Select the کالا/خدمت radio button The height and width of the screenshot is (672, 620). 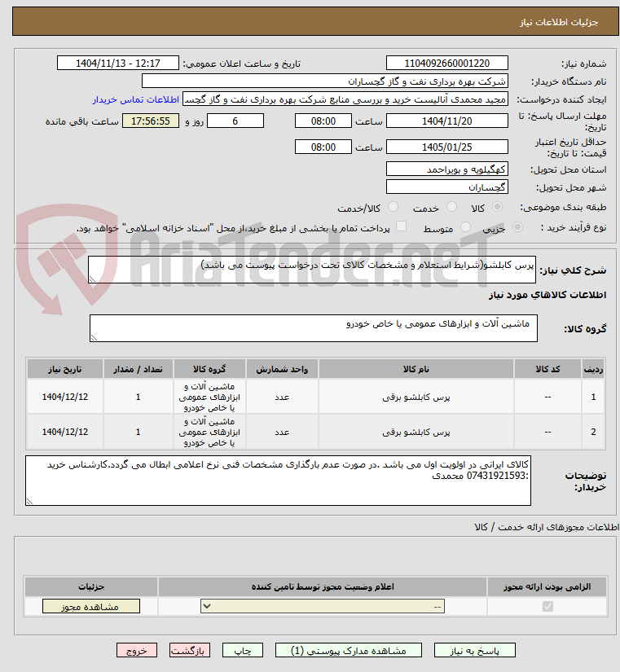click(393, 207)
